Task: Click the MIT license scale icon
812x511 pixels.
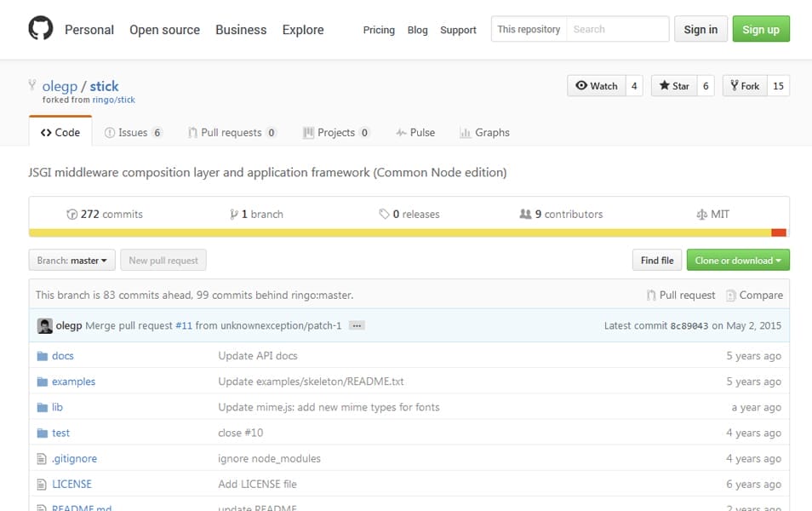Action: pos(701,215)
